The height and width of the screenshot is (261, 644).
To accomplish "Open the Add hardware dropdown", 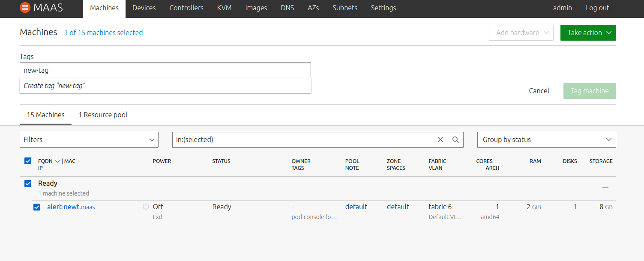I will pyautogui.click(x=521, y=33).
